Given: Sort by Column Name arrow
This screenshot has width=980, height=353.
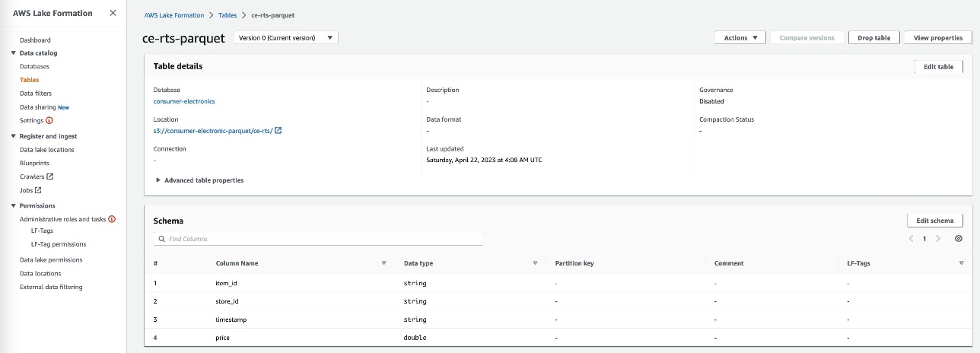Looking at the screenshot, I should point(383,263).
